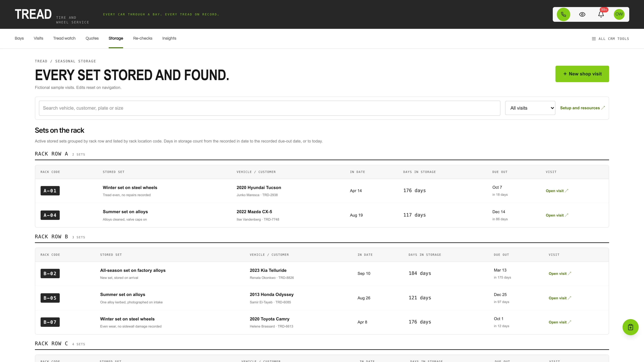Click 'TREAD / SEASONAL STORAGE' breadcrumb
This screenshot has height=362, width=644.
pyautogui.click(x=65, y=61)
